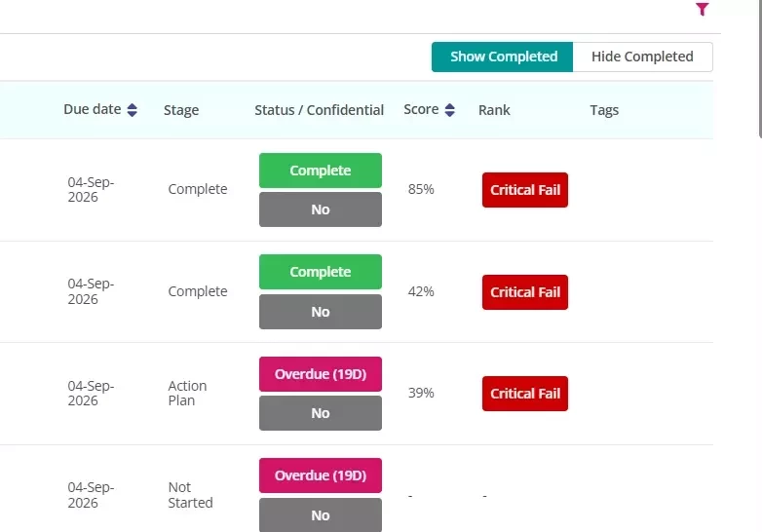Click the Score column header
The image size is (762, 532).
coord(421,109)
